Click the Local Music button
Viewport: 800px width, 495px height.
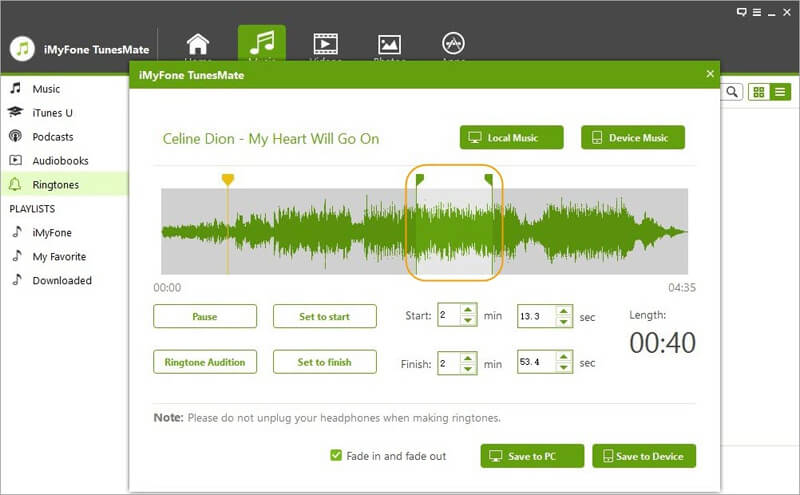512,138
